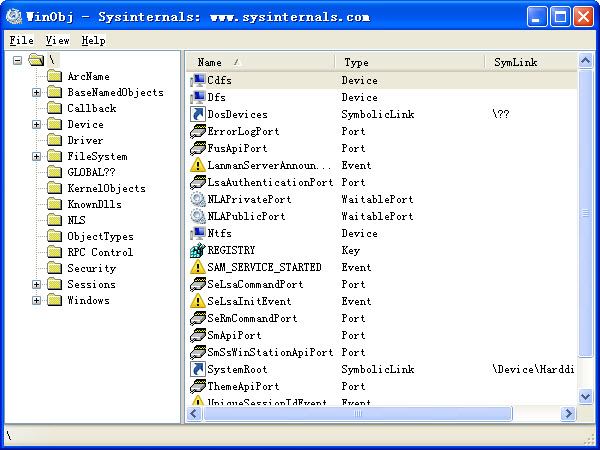The width and height of the screenshot is (600, 450).
Task: Select the RPC Control tree item
Action: pos(100,252)
